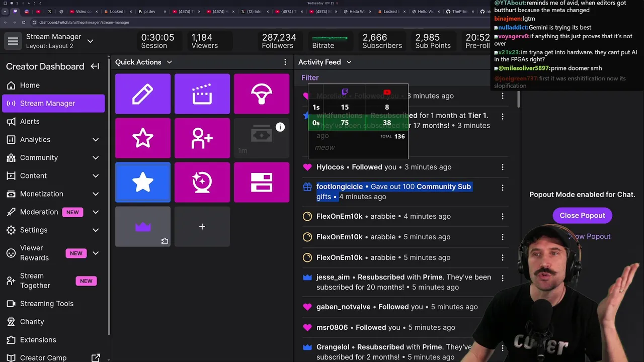Click the Alerts megaphone icon
This screenshot has width=644, height=362.
(x=11, y=121)
